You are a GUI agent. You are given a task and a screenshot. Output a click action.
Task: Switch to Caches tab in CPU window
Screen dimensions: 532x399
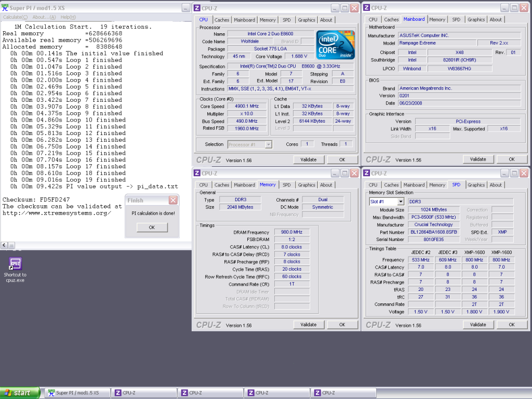(x=222, y=20)
